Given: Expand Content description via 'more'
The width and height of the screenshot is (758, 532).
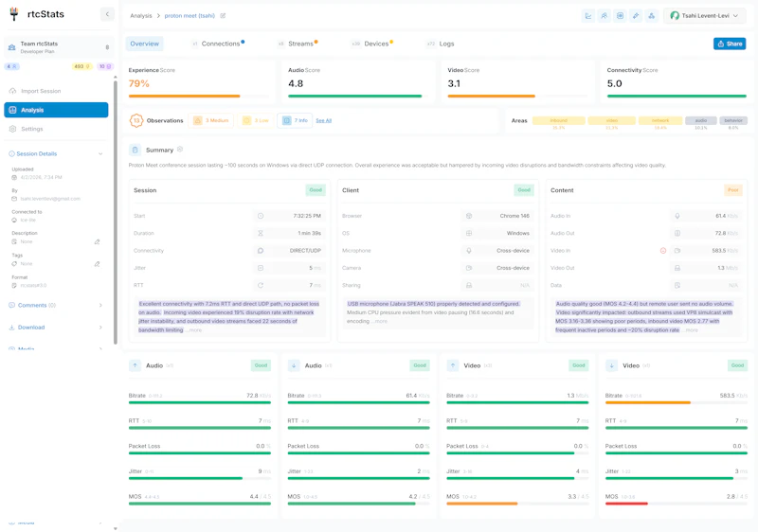Looking at the screenshot, I should 692,330.
